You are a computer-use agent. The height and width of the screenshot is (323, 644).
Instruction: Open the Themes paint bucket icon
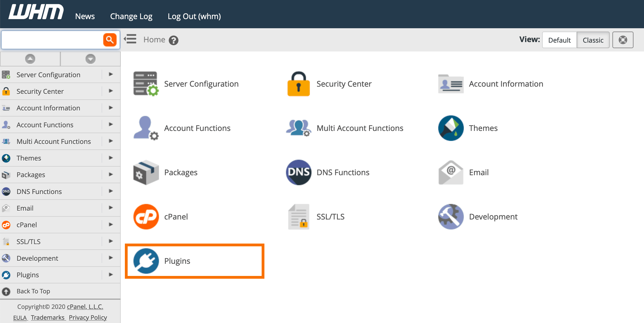coord(451,128)
